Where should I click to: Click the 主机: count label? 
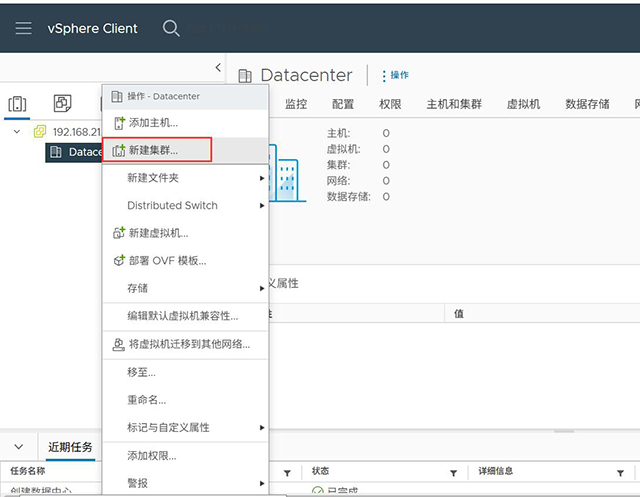point(338,133)
